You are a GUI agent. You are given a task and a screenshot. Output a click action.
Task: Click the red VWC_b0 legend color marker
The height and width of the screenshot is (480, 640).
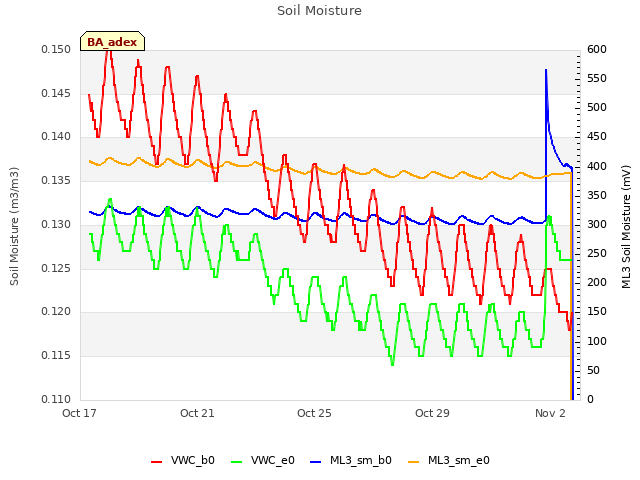[x=156, y=462]
